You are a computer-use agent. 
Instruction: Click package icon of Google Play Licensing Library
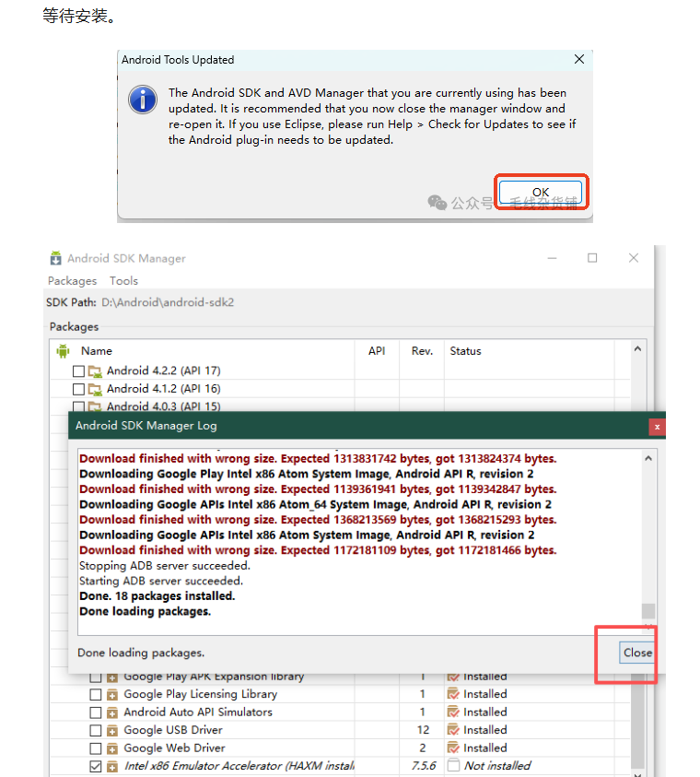pos(112,695)
